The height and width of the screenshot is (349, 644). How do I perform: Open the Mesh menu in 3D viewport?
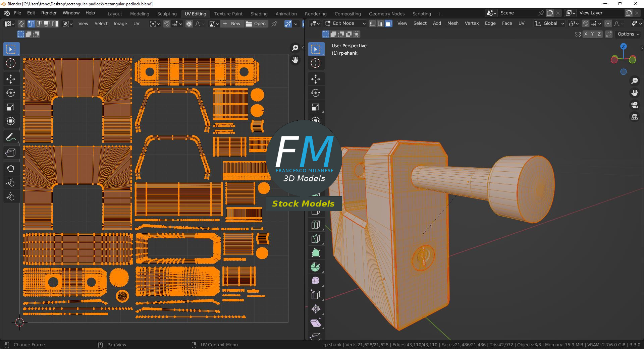point(453,23)
